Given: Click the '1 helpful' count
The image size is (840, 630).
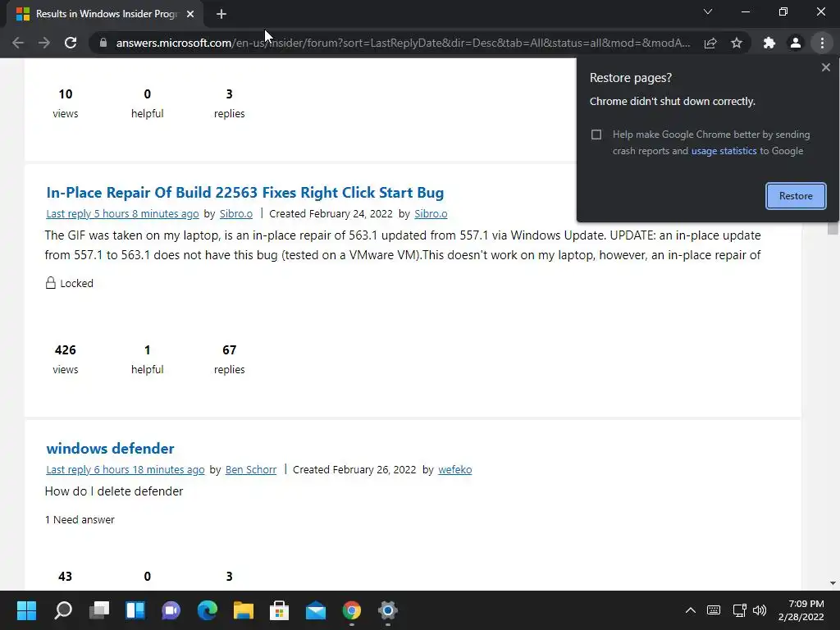Looking at the screenshot, I should 148,359.
